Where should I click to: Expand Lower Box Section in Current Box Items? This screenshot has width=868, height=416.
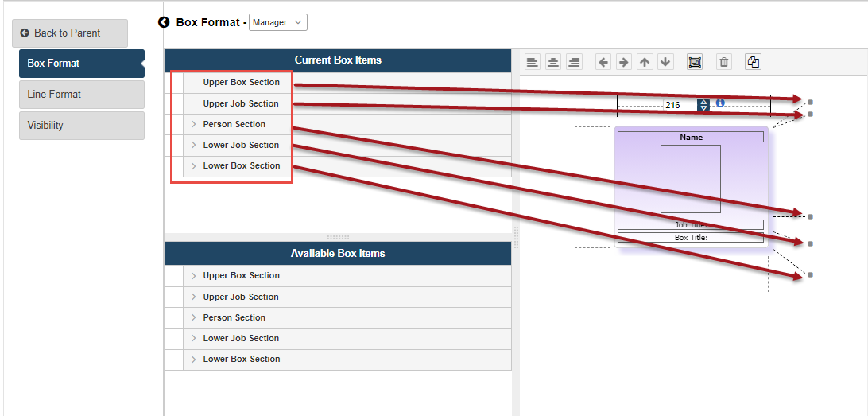tap(193, 165)
